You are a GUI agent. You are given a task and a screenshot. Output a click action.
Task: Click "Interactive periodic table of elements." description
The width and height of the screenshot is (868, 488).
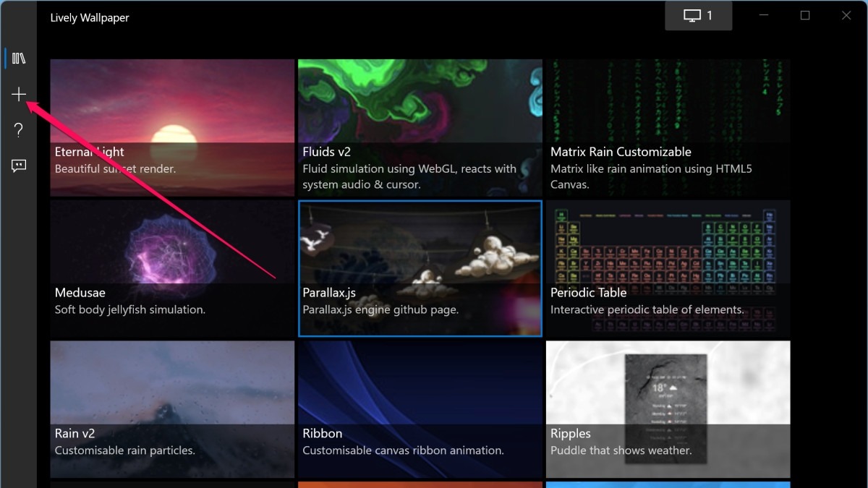[647, 309]
